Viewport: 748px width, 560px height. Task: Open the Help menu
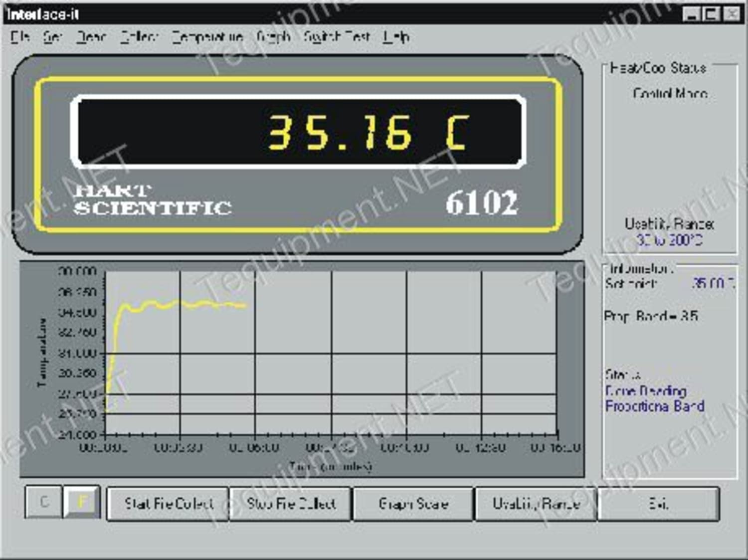(x=396, y=37)
